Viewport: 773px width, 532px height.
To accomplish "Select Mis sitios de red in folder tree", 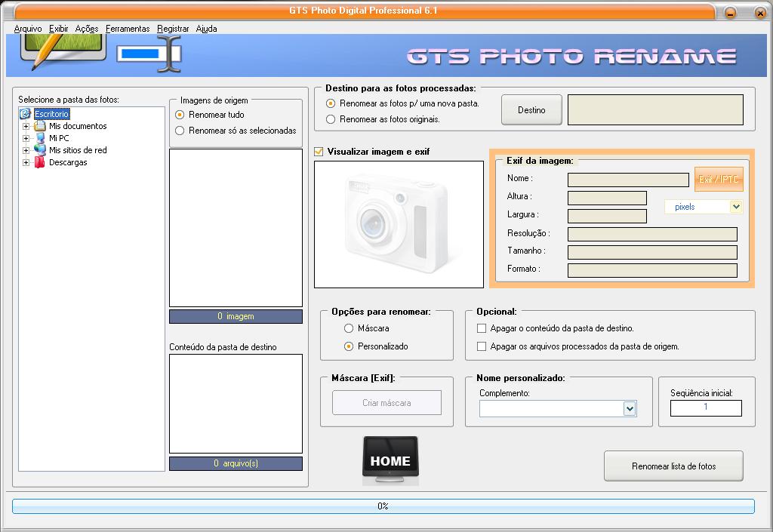I will pyautogui.click(x=78, y=150).
